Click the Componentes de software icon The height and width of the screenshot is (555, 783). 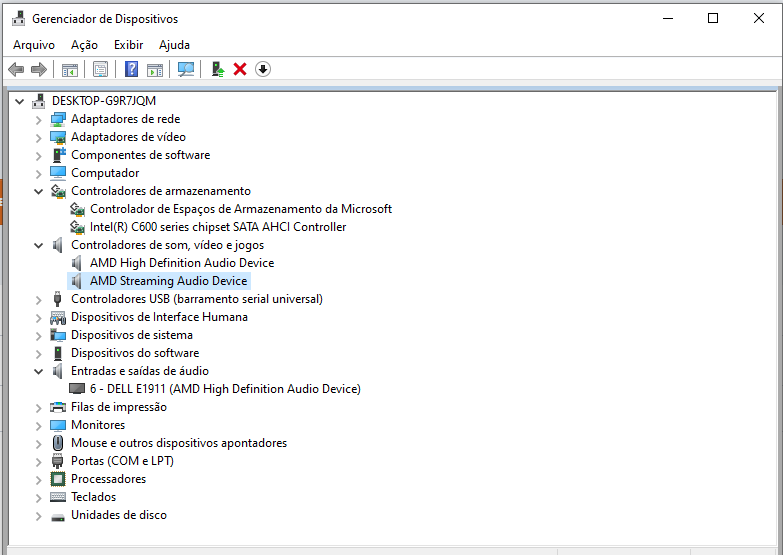pos(59,155)
